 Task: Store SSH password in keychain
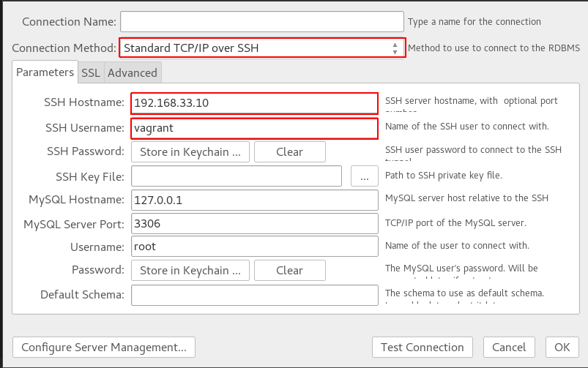tap(190, 152)
